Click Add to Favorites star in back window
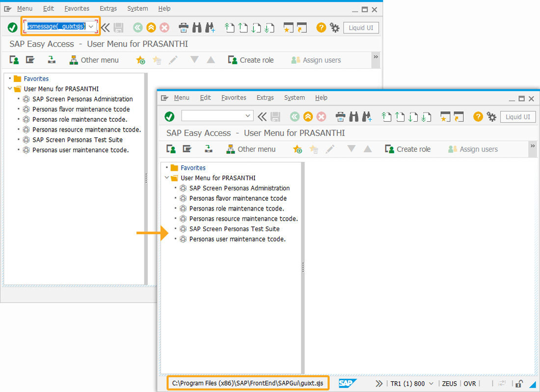 (140, 60)
